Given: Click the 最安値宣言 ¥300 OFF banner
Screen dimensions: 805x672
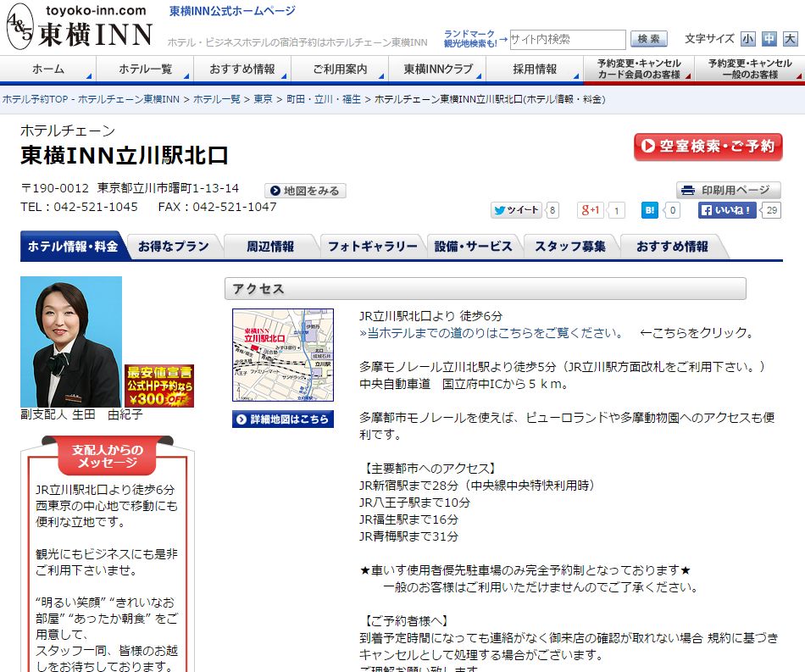Looking at the screenshot, I should coord(159,386).
